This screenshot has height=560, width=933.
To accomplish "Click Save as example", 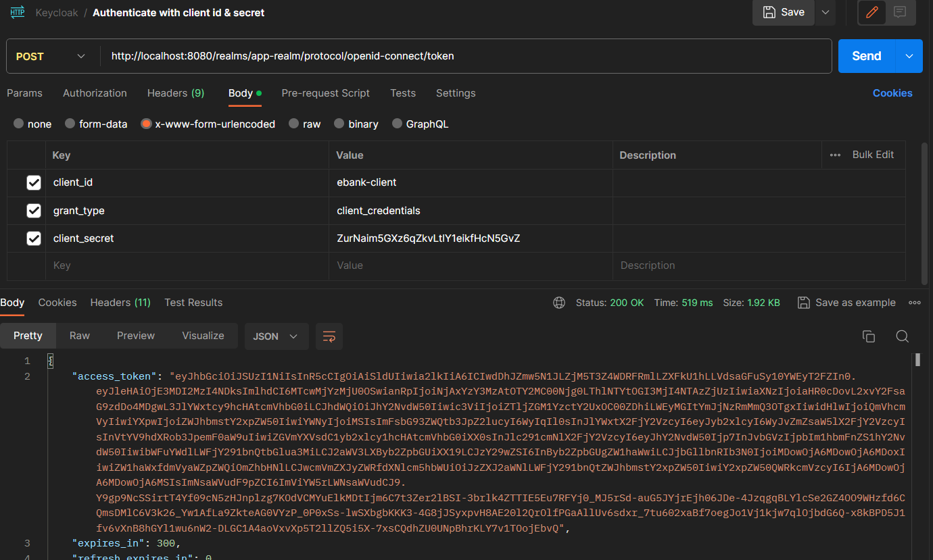I will [x=846, y=303].
